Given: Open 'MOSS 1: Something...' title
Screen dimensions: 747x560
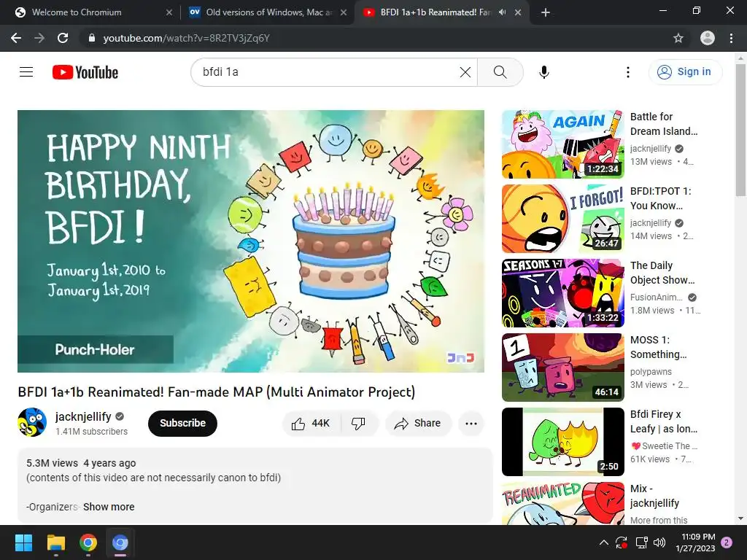Looking at the screenshot, I should [x=659, y=346].
